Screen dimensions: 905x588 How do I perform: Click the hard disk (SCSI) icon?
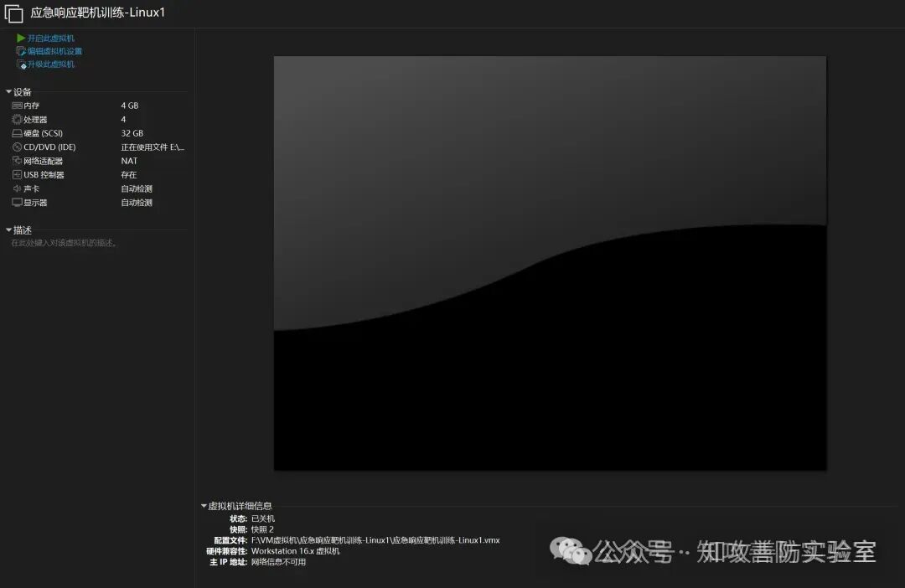click(17, 133)
